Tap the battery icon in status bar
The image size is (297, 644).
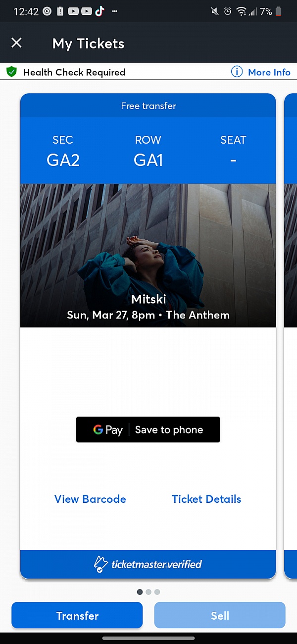pos(280,11)
